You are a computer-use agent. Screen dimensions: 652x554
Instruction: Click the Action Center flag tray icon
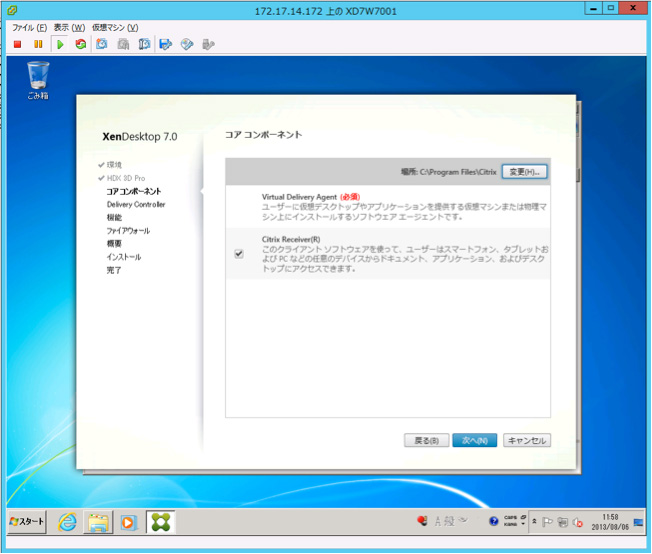click(547, 522)
